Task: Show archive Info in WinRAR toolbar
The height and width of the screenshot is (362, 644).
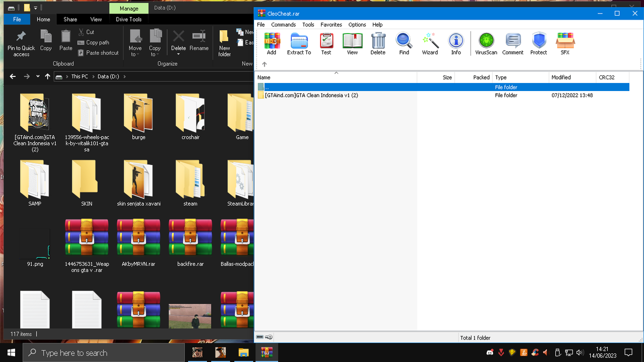Action: click(x=456, y=44)
